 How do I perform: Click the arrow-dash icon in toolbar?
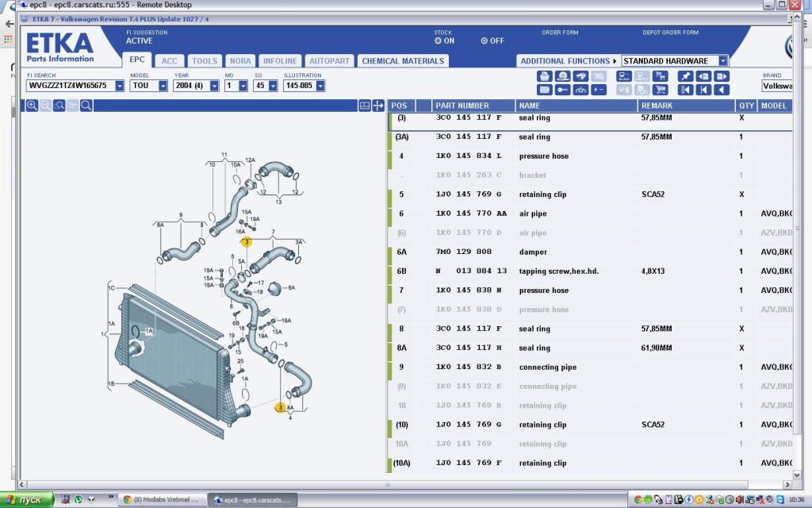[x=599, y=90]
